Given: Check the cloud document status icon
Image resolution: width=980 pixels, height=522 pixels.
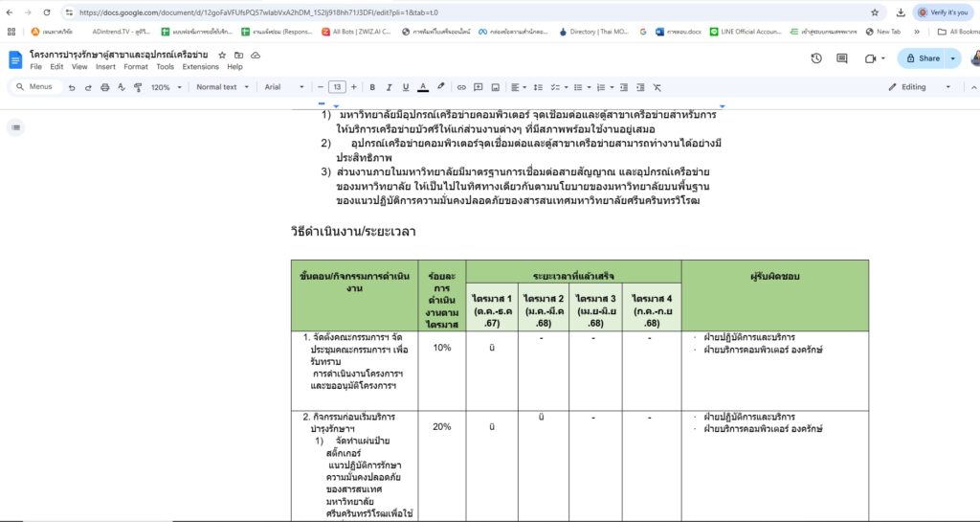Looking at the screenshot, I should click(x=255, y=55).
